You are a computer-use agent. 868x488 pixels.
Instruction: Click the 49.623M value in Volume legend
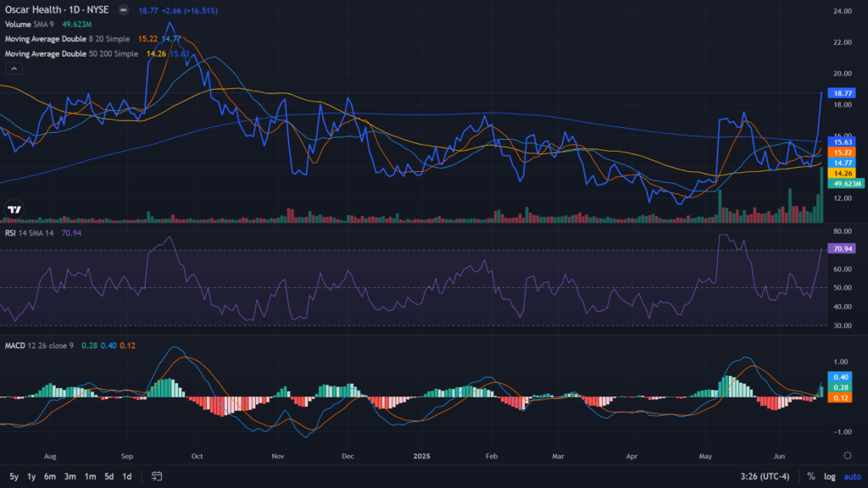[x=77, y=25]
